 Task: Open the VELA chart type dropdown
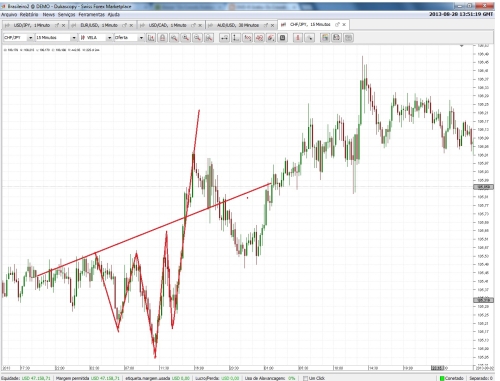pyautogui.click(x=96, y=38)
